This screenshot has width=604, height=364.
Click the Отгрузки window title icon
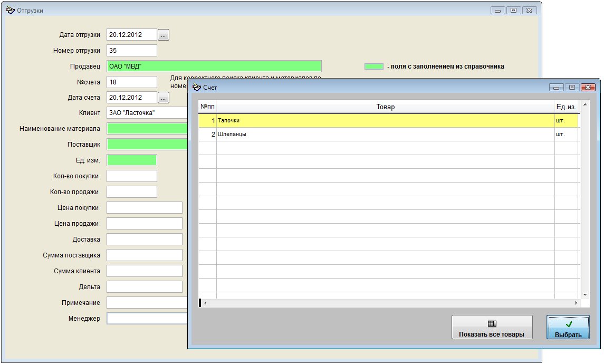(10, 10)
